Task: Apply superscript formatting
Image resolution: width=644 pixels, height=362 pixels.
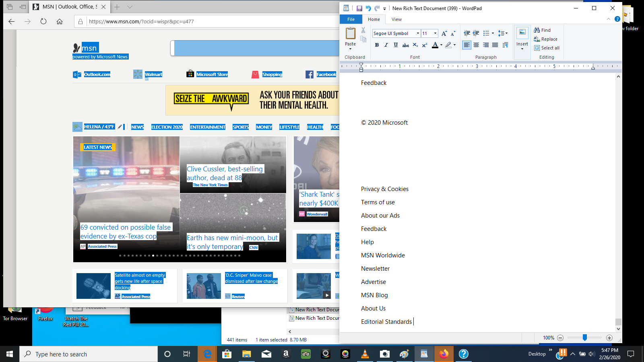Action: pos(424,45)
